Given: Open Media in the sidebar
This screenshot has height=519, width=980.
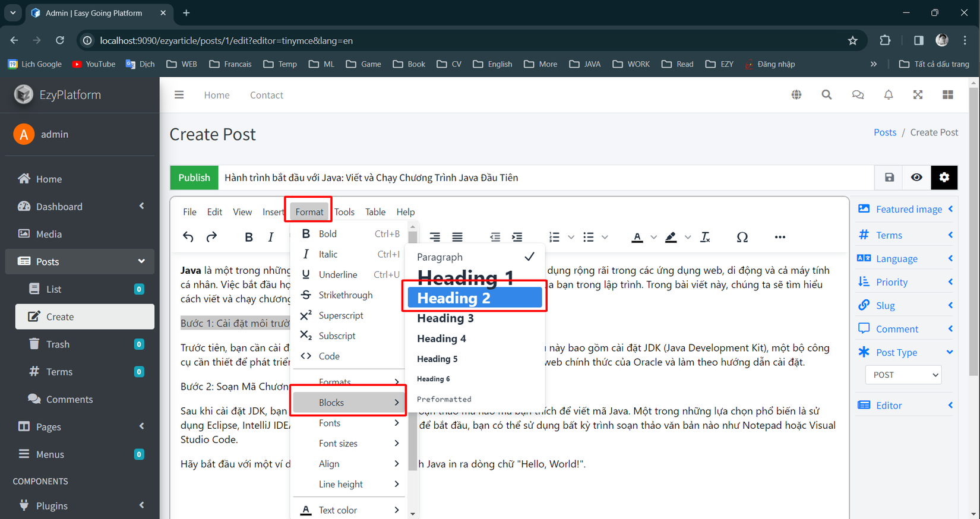Looking at the screenshot, I should (x=80, y=234).
